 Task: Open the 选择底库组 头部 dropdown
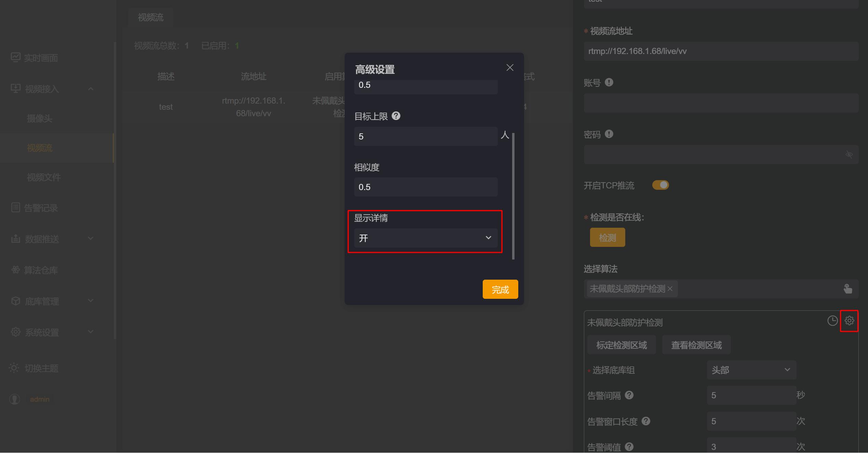click(751, 370)
